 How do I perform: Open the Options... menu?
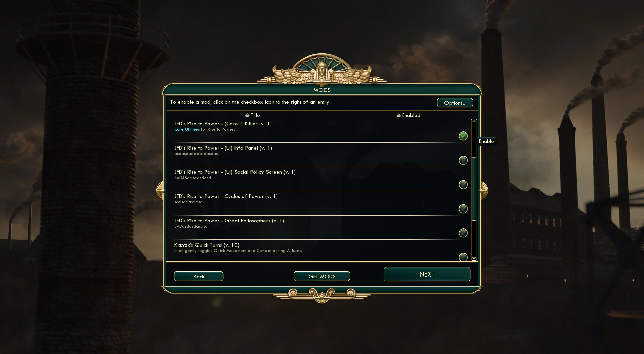[x=455, y=103]
